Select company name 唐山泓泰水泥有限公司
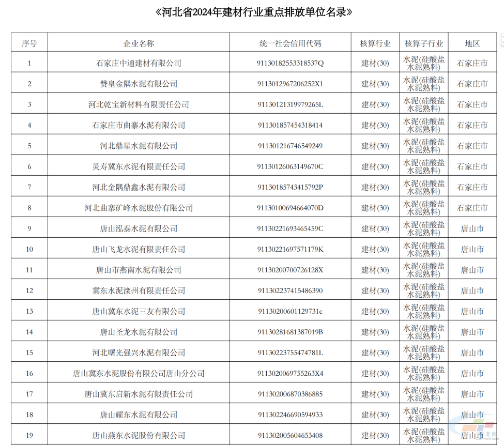The width and height of the screenshot is (504, 445). [x=139, y=229]
